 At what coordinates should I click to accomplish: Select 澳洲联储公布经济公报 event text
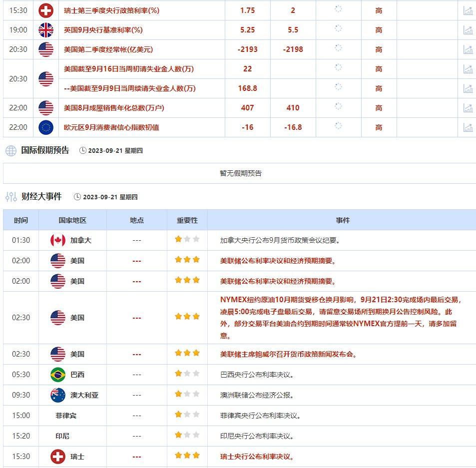pos(257,395)
